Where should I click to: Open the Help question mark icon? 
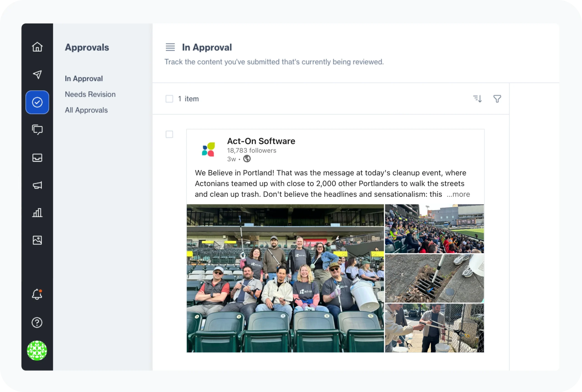point(37,322)
